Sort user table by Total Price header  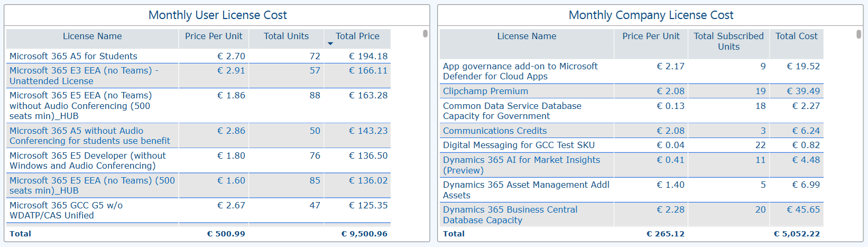(x=358, y=36)
